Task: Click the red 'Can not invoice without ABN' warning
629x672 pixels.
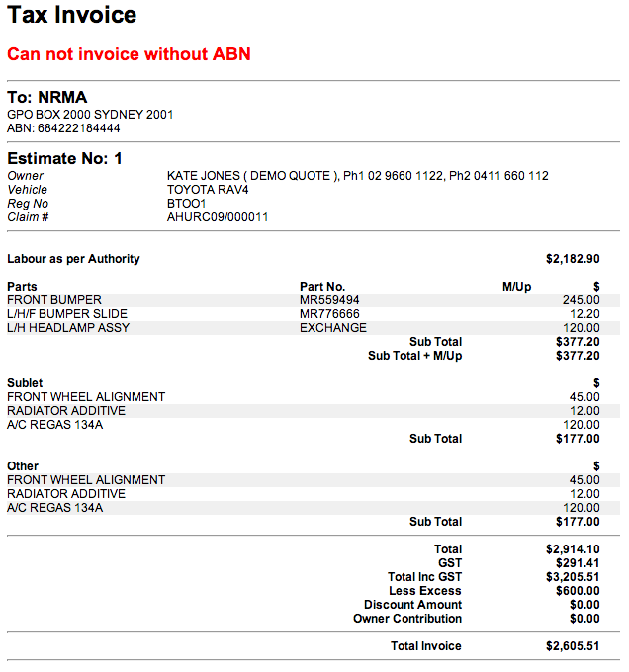Action: click(129, 54)
